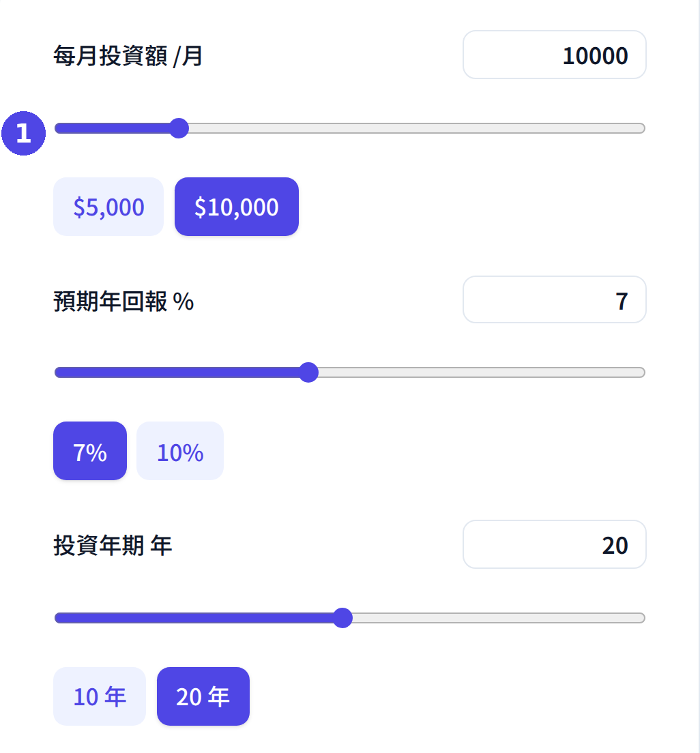Click the monthly investment slider handle
This screenshot has height=753, width=700.
pyautogui.click(x=179, y=128)
